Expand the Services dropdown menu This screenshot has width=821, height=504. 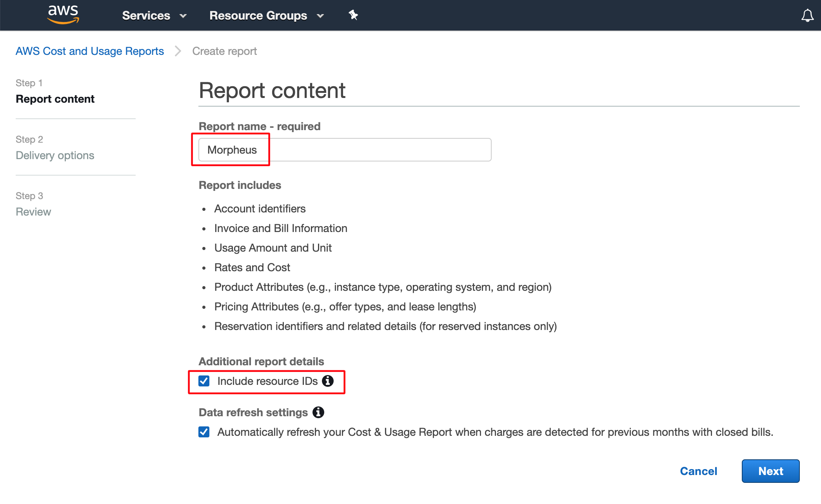coord(146,16)
